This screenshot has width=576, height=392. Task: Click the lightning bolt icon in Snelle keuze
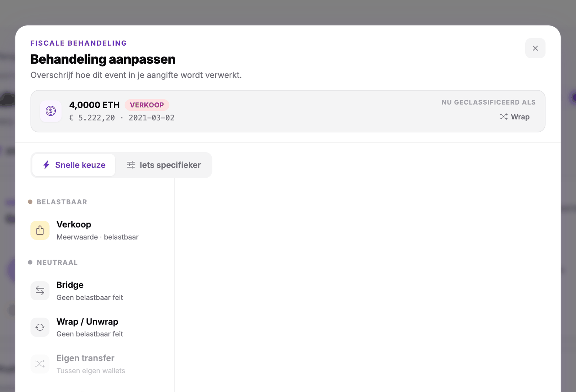tap(46, 165)
